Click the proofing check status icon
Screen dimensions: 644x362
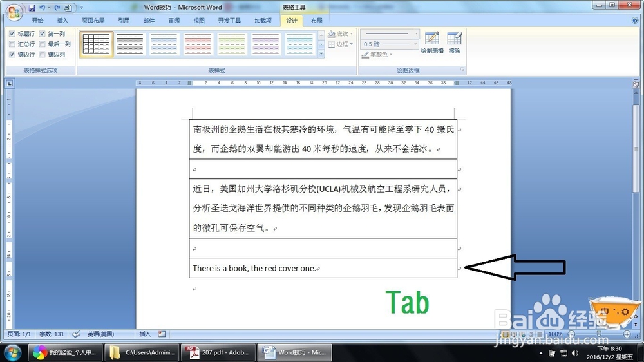coord(76,334)
